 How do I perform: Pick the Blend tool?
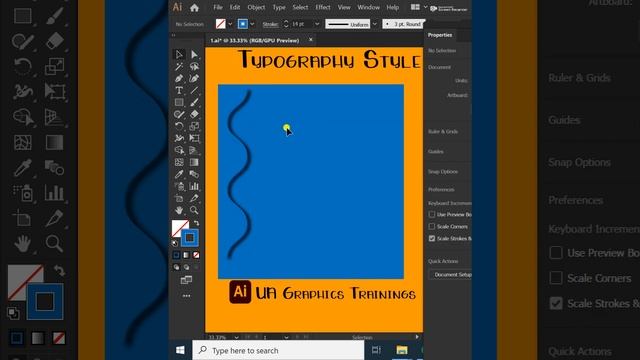194,174
